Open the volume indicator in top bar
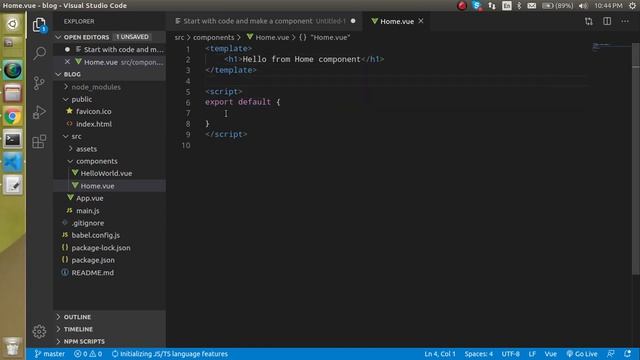The image size is (640, 360). coord(583,5)
